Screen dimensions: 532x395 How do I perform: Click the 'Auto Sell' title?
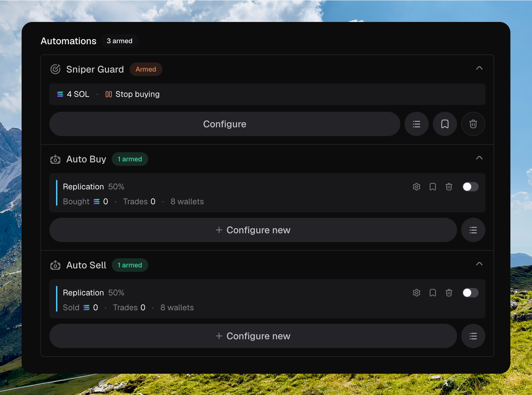86,265
